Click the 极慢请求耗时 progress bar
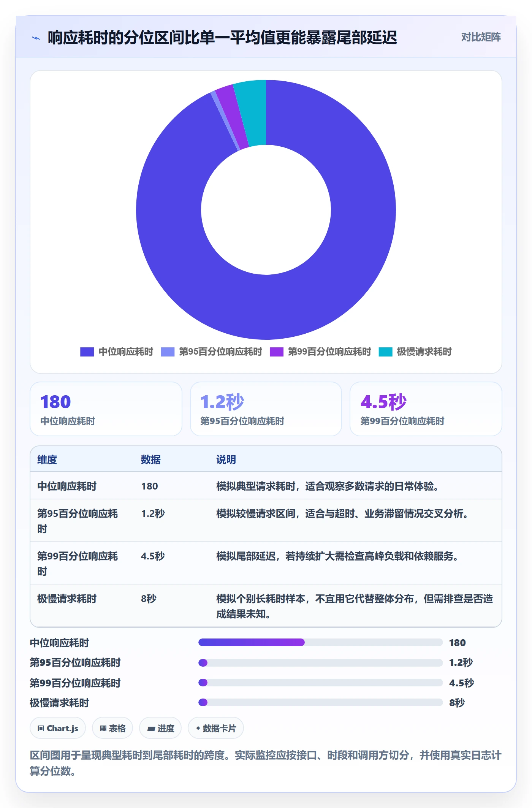 pyautogui.click(x=320, y=702)
